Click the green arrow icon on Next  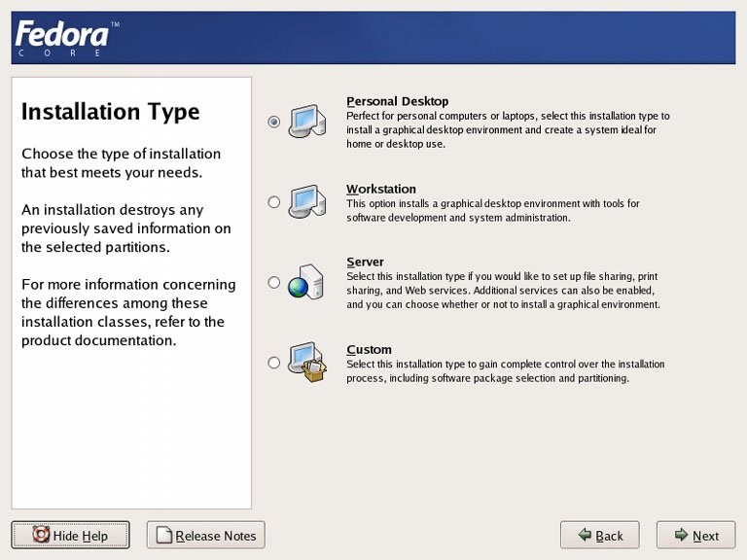pyautogui.click(x=678, y=535)
